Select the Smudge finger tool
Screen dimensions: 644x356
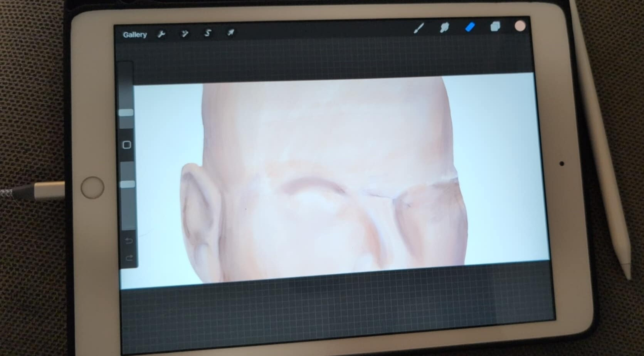[x=444, y=27]
